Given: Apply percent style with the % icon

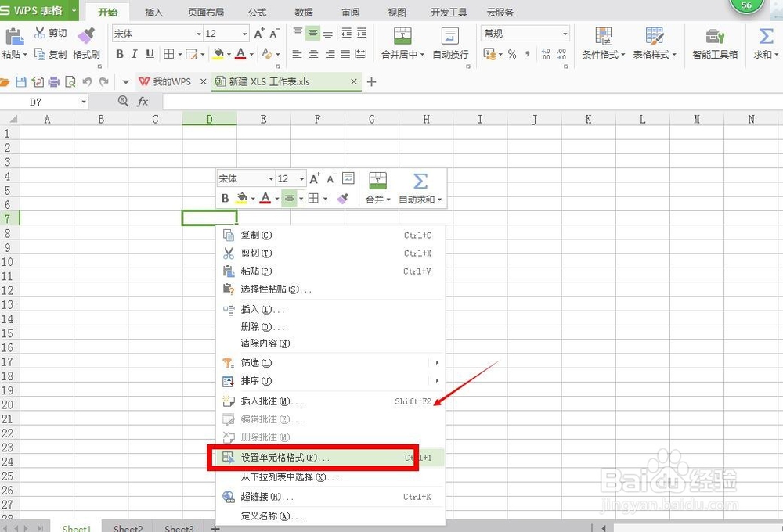Looking at the screenshot, I should coord(513,54).
